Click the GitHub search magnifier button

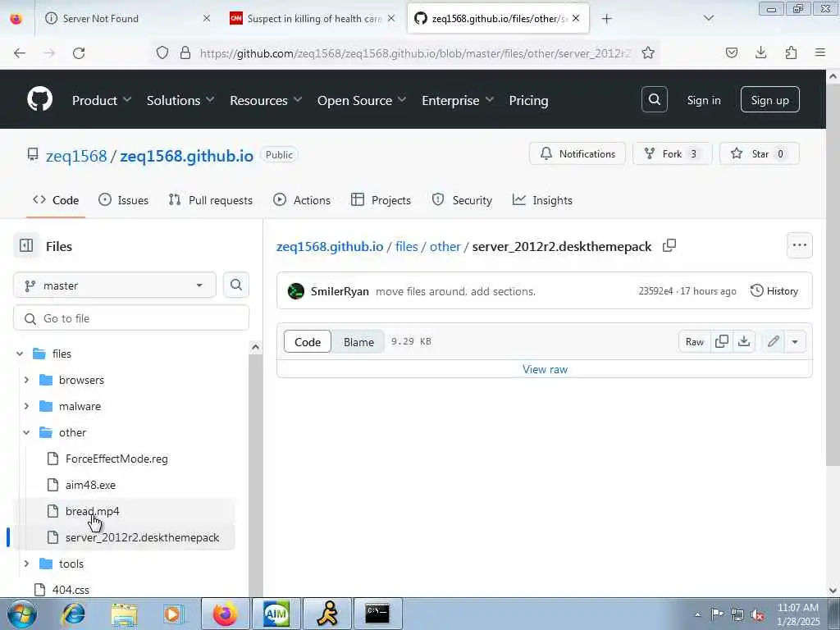point(654,99)
